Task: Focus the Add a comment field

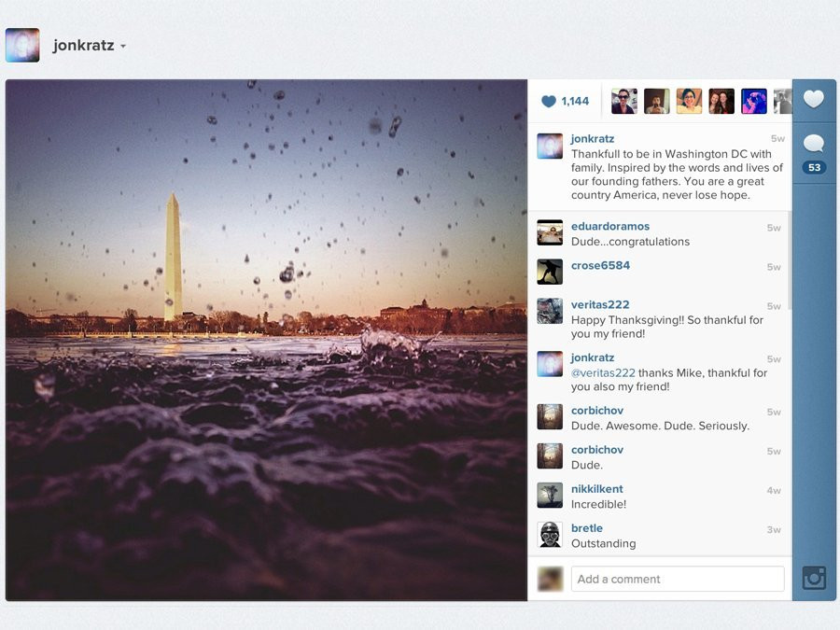Action: pos(678,579)
